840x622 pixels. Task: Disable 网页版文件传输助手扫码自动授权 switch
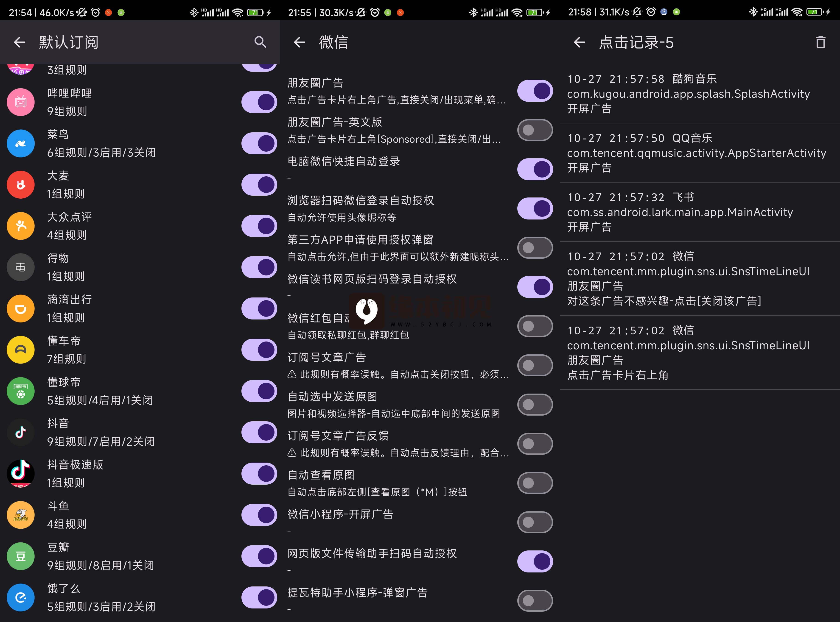coord(535,561)
